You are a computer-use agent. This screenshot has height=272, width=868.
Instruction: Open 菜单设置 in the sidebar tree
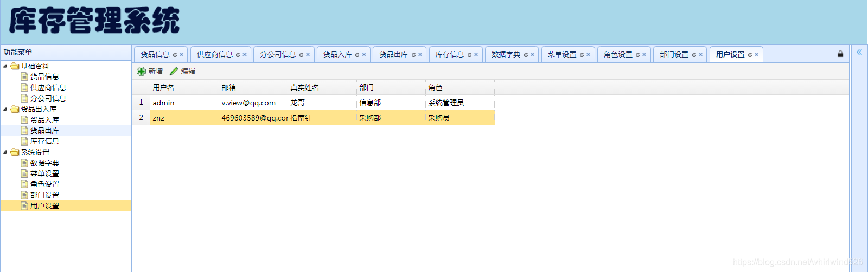click(x=44, y=174)
